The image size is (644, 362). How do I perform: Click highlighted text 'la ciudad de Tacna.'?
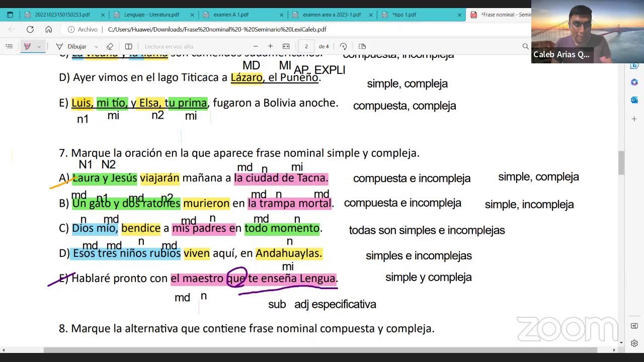(x=281, y=178)
